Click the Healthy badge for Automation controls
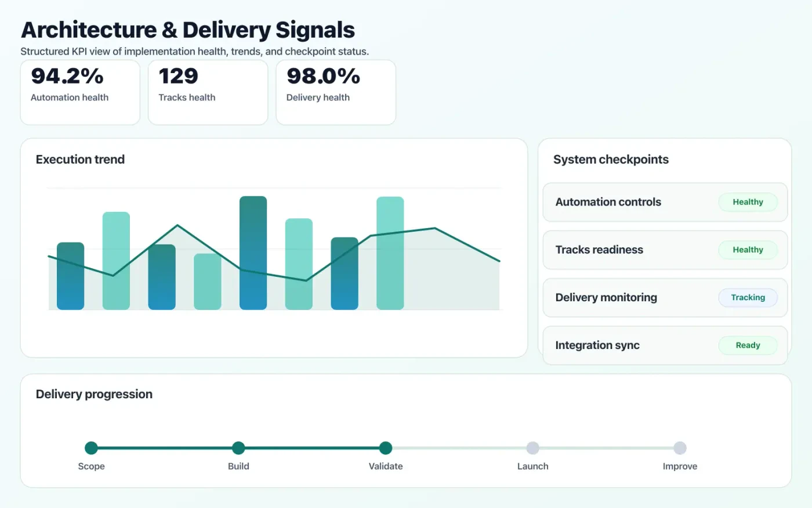The height and width of the screenshot is (508, 812). coord(748,202)
